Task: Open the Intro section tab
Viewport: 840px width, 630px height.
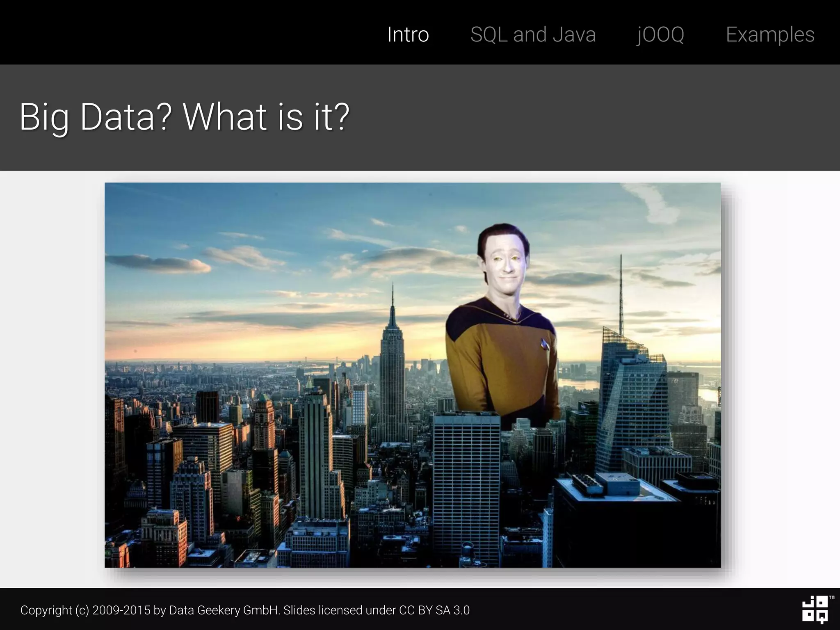Action: point(408,34)
